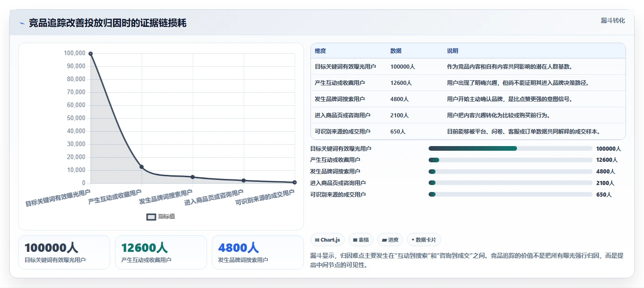Viewport: 644px width, 288px height.
Task: Toggle the 指标值 legend swatch
Action: coord(151,217)
